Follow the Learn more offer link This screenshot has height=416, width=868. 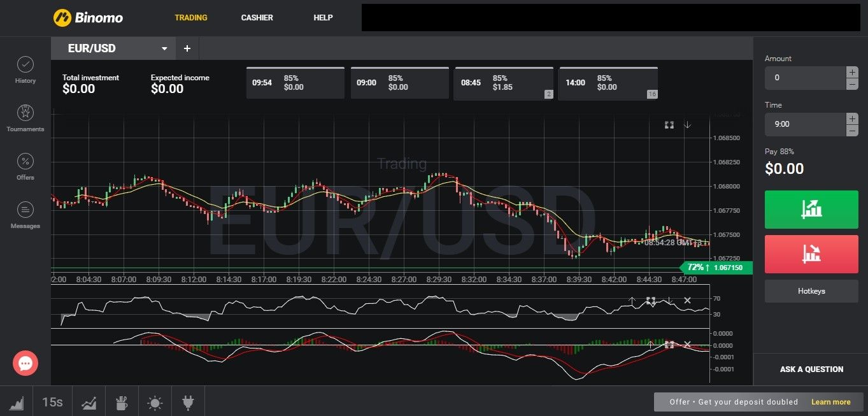[830, 402]
